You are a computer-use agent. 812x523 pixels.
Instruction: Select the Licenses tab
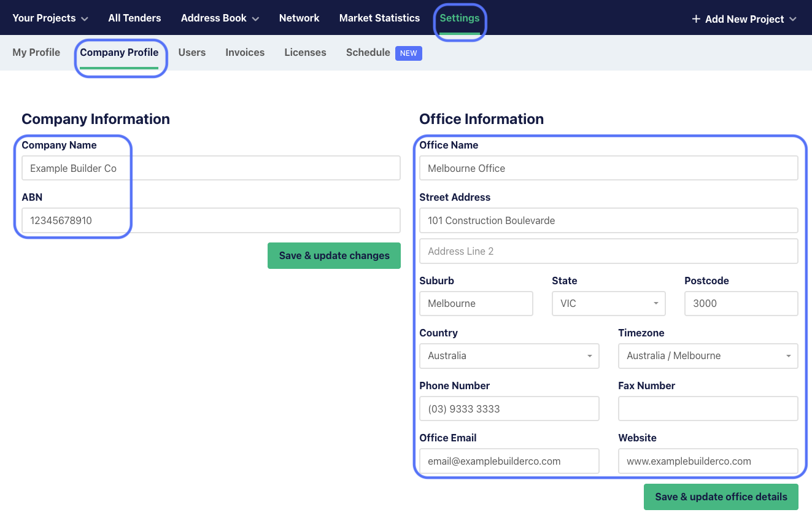305,53
